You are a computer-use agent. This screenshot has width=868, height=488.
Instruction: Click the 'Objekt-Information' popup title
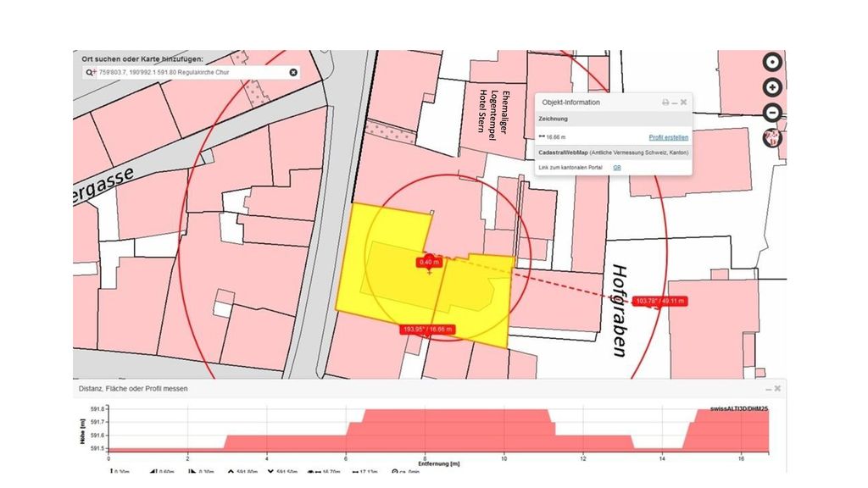click(x=570, y=103)
